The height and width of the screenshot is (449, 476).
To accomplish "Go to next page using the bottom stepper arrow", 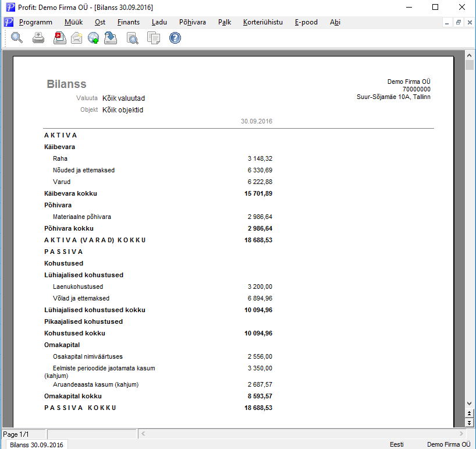I will click(x=470, y=423).
